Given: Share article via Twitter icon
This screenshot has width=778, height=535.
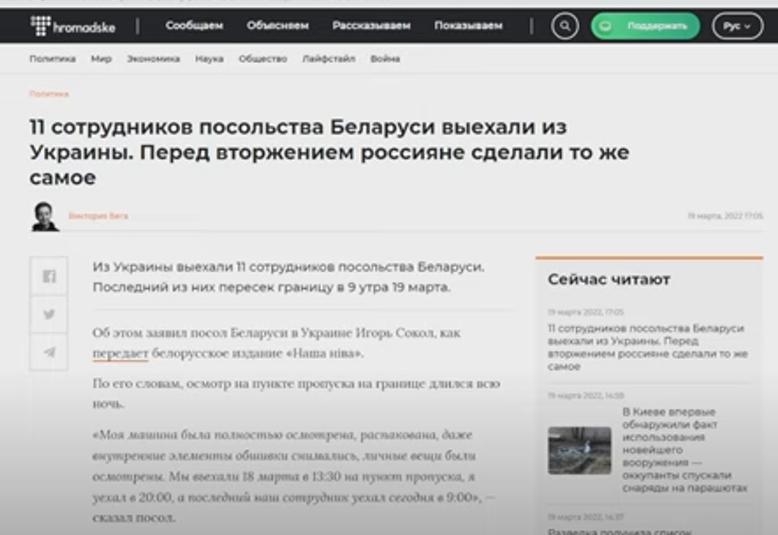Looking at the screenshot, I should tap(49, 314).
